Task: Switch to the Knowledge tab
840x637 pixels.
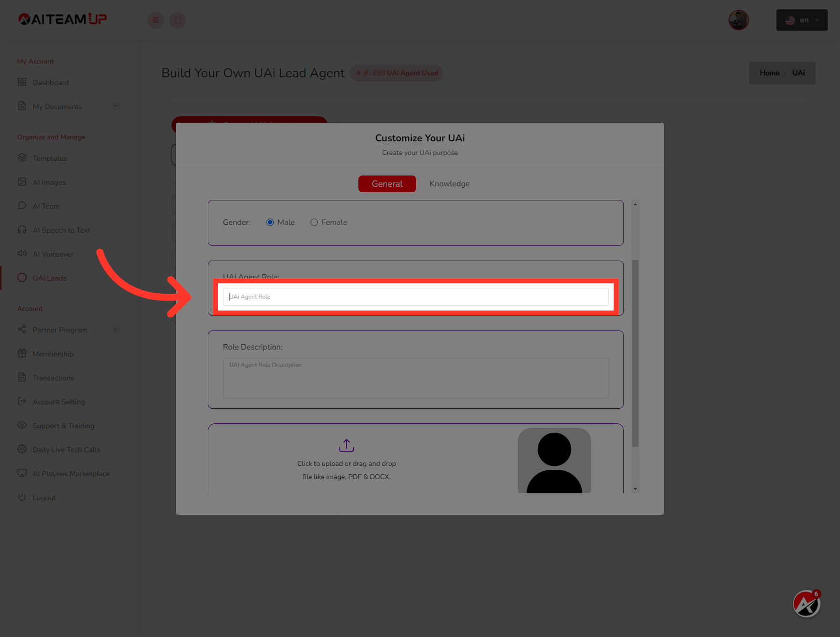Action: 449,184
